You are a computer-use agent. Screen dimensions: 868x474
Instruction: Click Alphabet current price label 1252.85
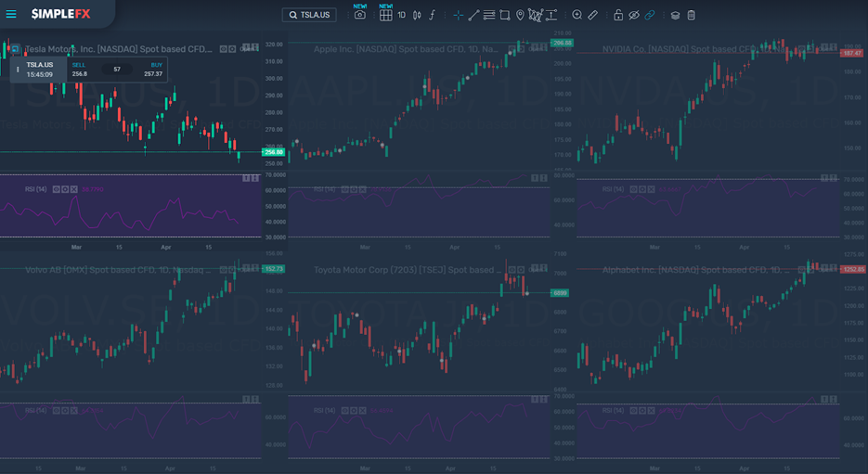point(852,269)
